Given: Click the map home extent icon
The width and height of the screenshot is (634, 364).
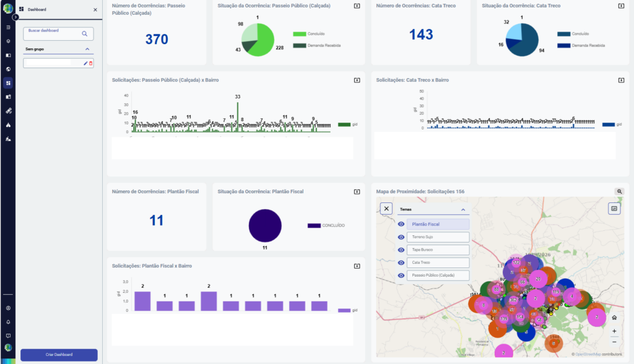Looking at the screenshot, I should (614, 318).
